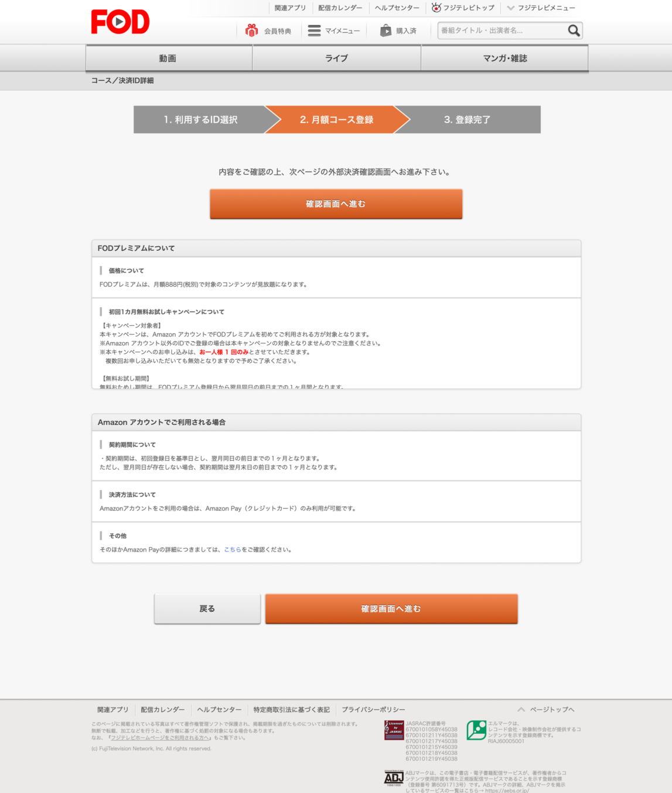
Task: Expand the フジテレビメニュー dropdown
Action: click(541, 8)
